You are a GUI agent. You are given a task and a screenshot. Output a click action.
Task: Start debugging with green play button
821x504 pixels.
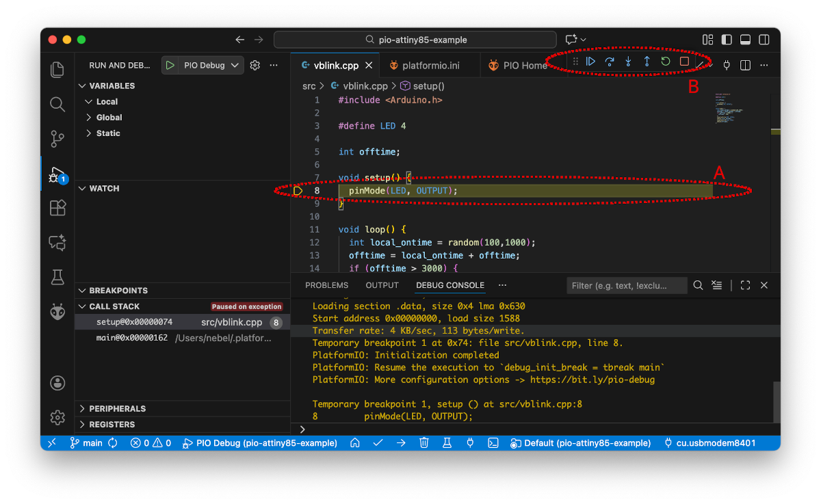(x=170, y=65)
